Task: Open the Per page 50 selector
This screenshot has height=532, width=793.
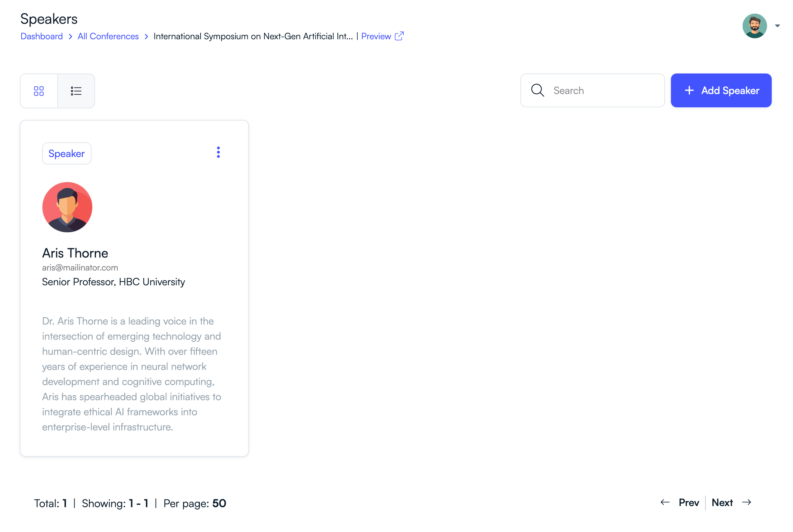Action: pos(219,503)
